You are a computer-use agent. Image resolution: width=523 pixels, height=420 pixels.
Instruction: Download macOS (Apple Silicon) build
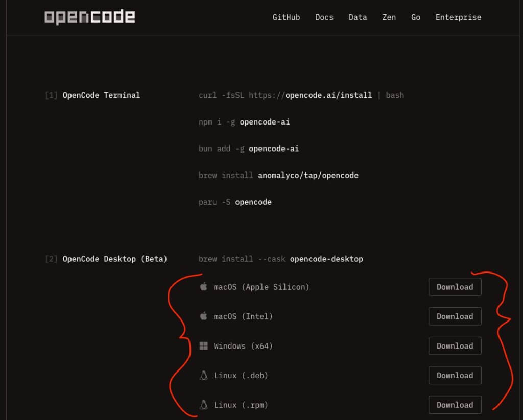455,287
